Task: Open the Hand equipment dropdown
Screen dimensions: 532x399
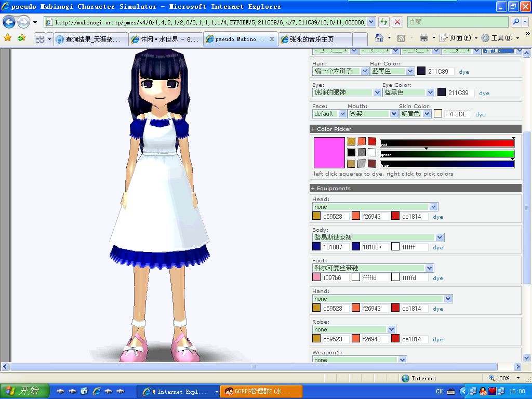Action: click(x=382, y=299)
